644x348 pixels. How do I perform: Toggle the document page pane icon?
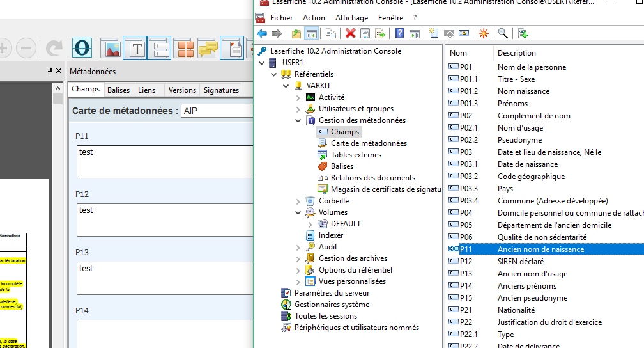click(x=232, y=48)
